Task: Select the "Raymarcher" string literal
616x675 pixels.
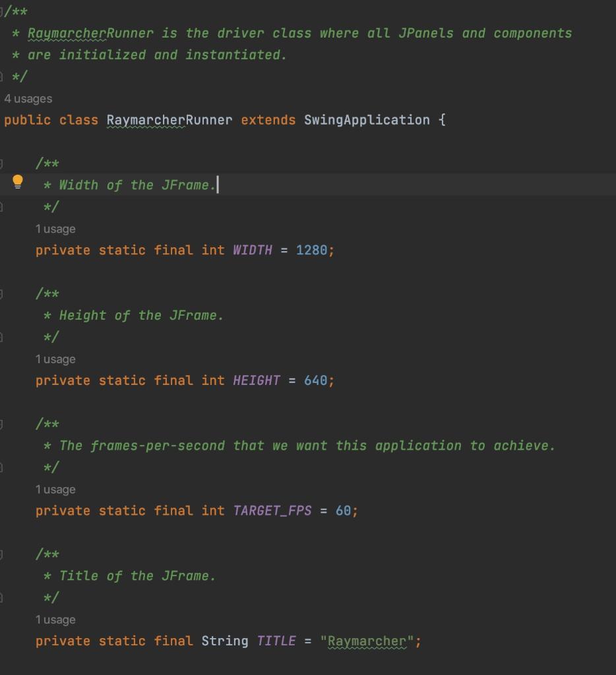Action: [x=365, y=641]
